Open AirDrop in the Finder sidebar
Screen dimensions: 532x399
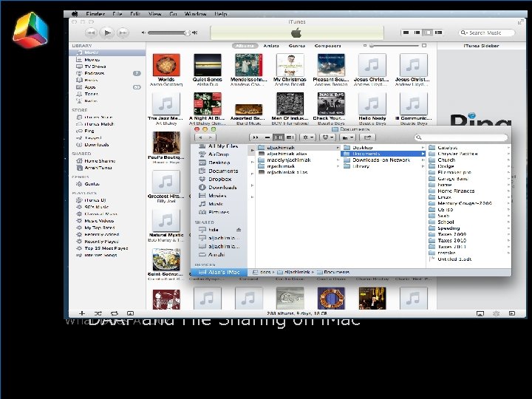click(x=219, y=154)
